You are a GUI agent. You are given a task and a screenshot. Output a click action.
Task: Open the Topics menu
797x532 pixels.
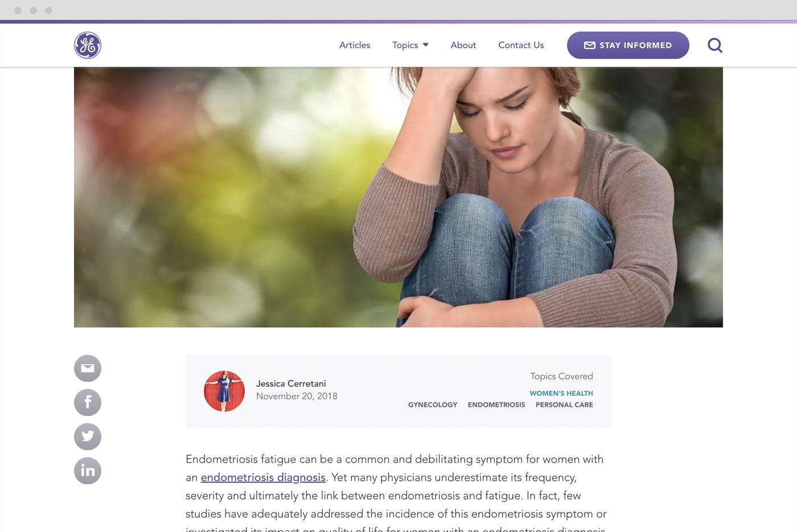[410, 45]
